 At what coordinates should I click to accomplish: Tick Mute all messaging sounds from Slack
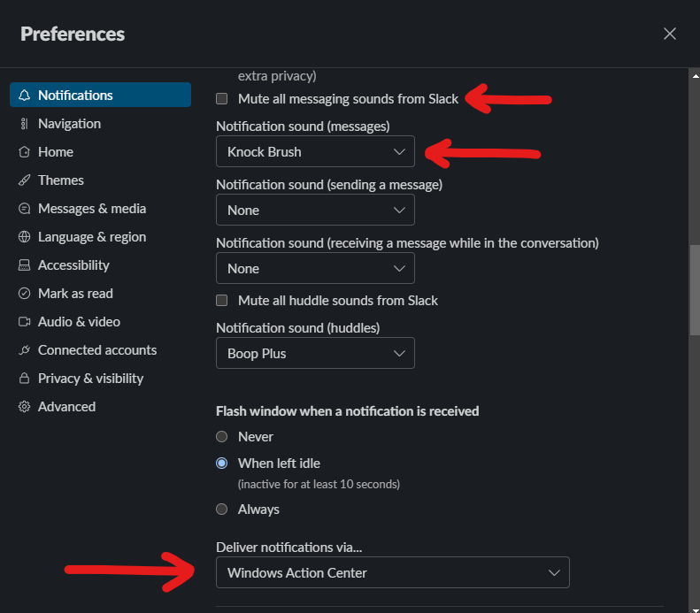222,98
